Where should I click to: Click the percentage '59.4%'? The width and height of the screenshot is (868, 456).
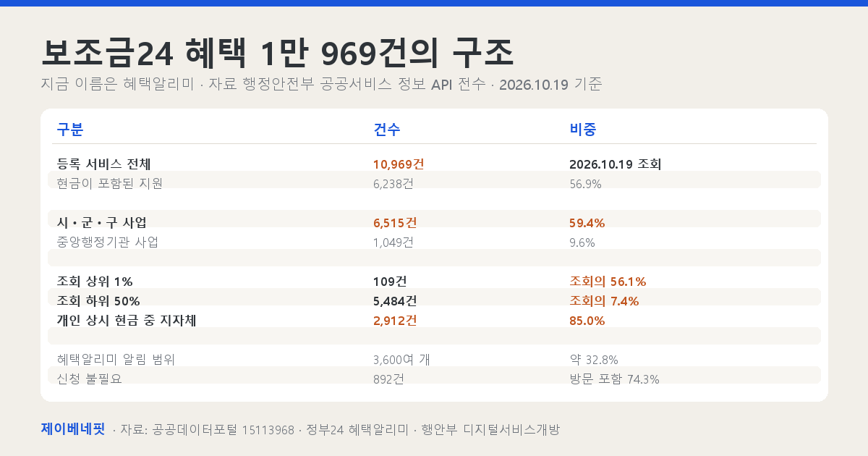tap(587, 223)
